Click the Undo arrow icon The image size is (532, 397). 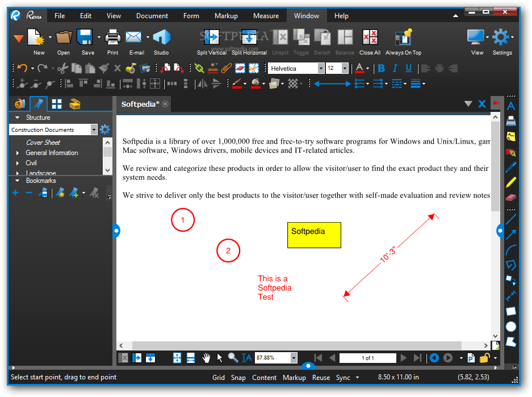(x=22, y=68)
